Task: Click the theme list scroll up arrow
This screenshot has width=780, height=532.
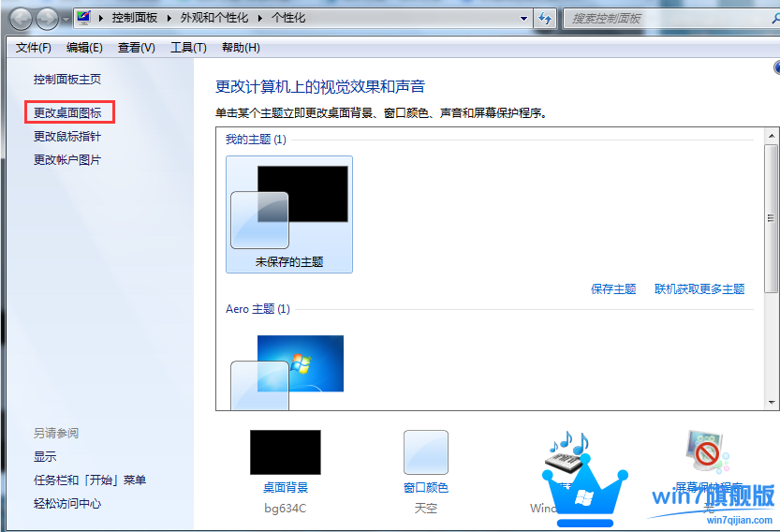Action: (772, 136)
